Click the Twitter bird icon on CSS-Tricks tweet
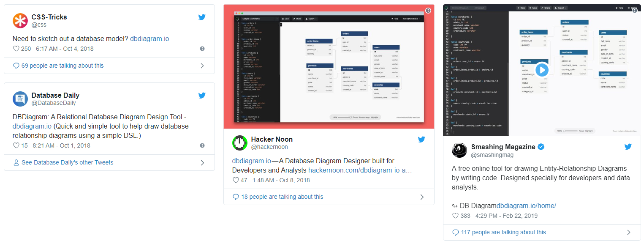This screenshot has width=644, height=244. (202, 17)
